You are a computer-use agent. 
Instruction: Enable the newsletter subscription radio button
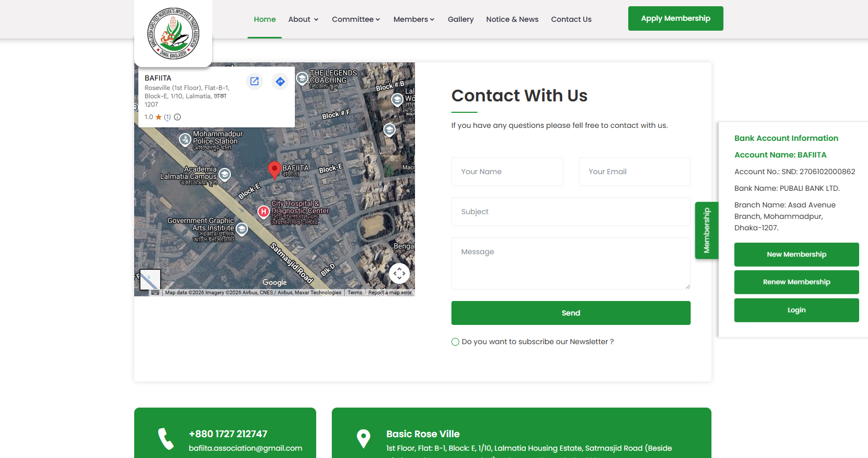coord(455,342)
